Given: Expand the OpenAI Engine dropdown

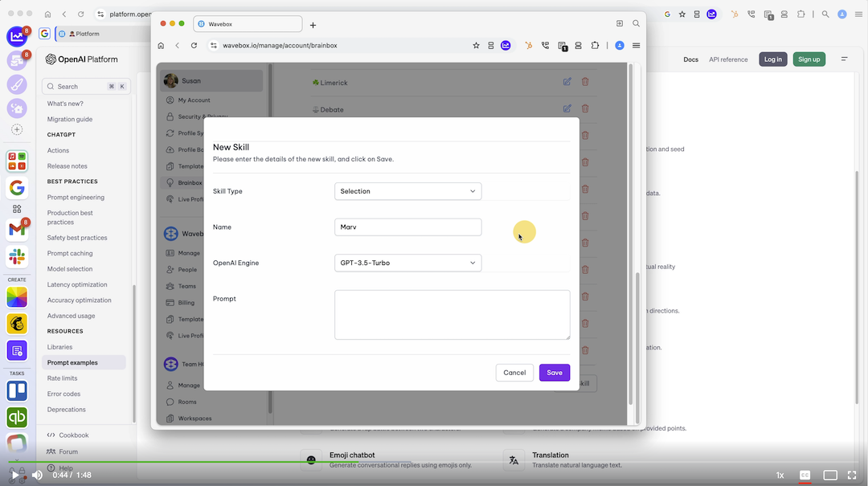Looking at the screenshot, I should click(x=407, y=263).
